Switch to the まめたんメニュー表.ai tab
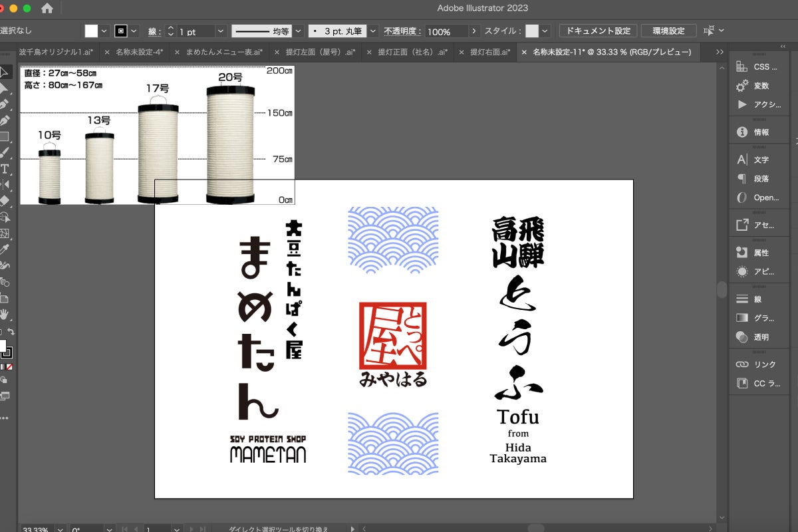Viewport: 798px width, 532px height. coord(223,52)
